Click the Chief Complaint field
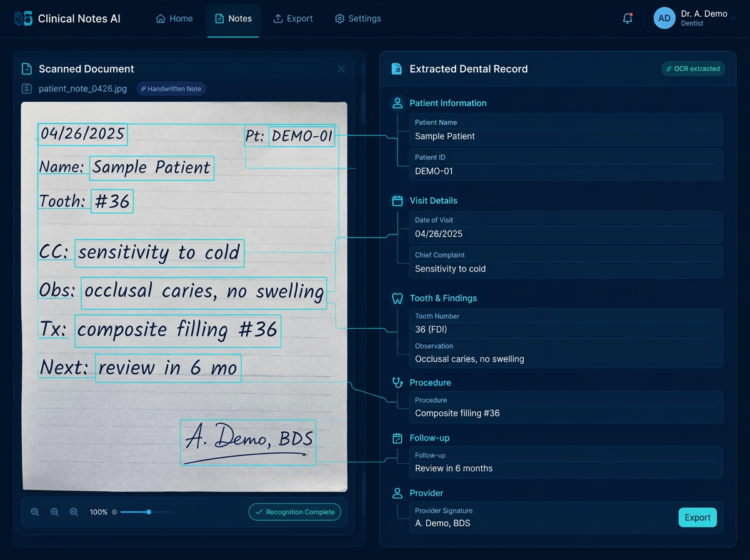Screen dimensions: 750x560 point(566,262)
